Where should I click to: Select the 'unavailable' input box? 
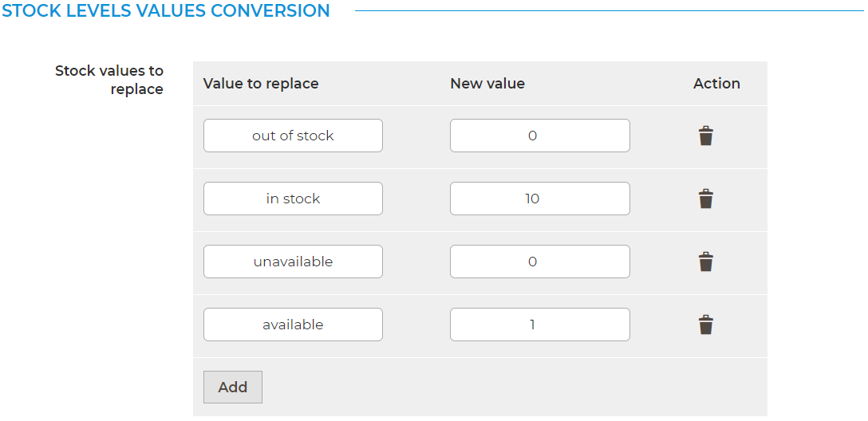293,262
